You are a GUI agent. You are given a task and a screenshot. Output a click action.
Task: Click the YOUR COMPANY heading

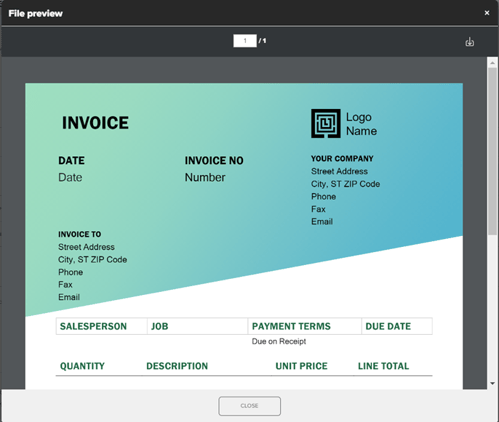tap(342, 159)
